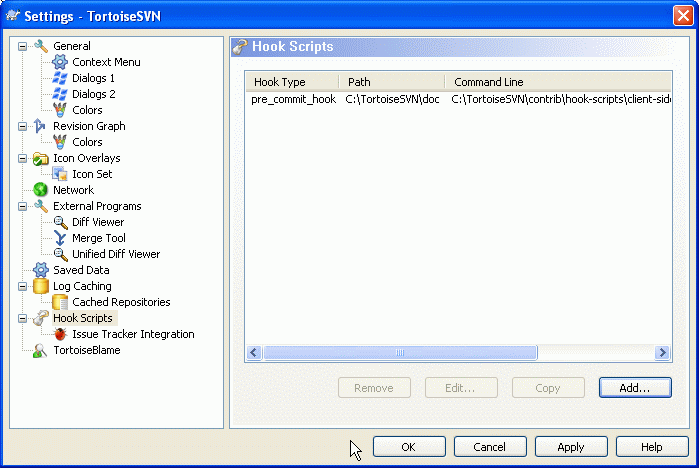Click the Merge Tool icon
Viewport: 699px width, 468px height.
point(60,238)
